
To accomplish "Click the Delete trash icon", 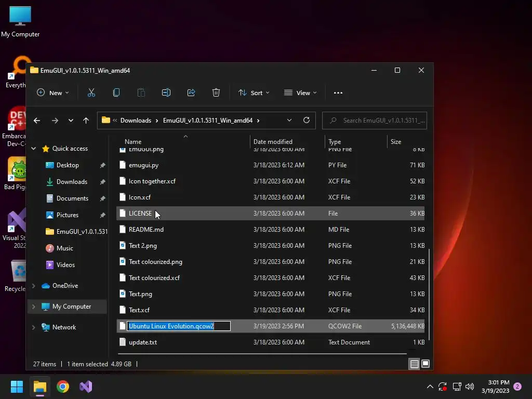I will click(216, 92).
